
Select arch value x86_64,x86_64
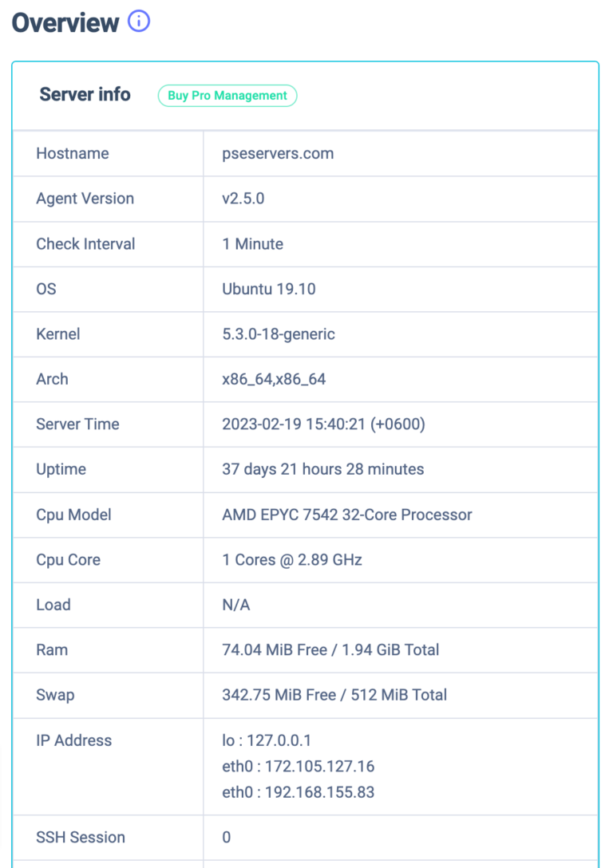pos(274,379)
